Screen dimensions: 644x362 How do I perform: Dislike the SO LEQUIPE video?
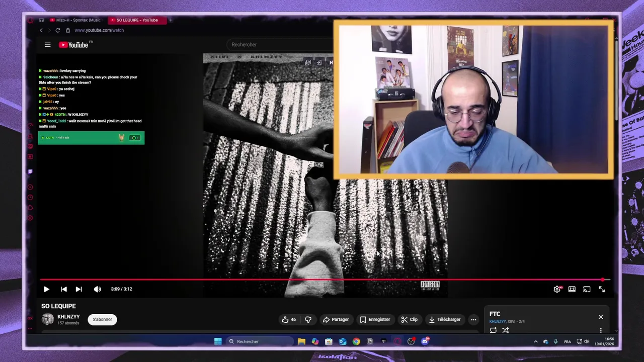pyautogui.click(x=308, y=319)
